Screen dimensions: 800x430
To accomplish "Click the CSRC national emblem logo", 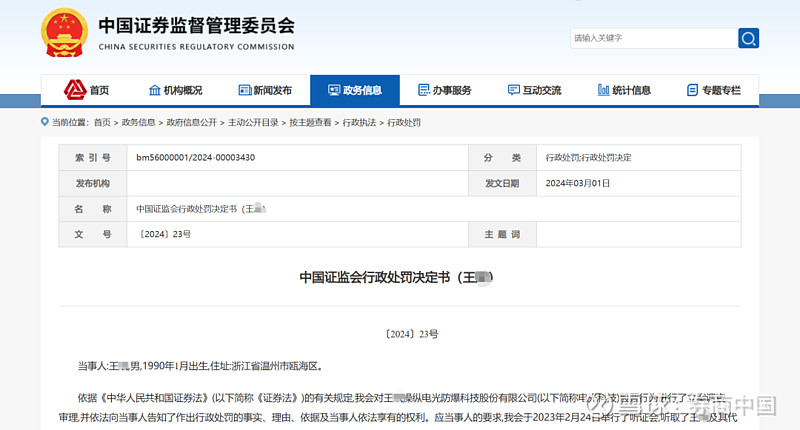I will click(64, 33).
